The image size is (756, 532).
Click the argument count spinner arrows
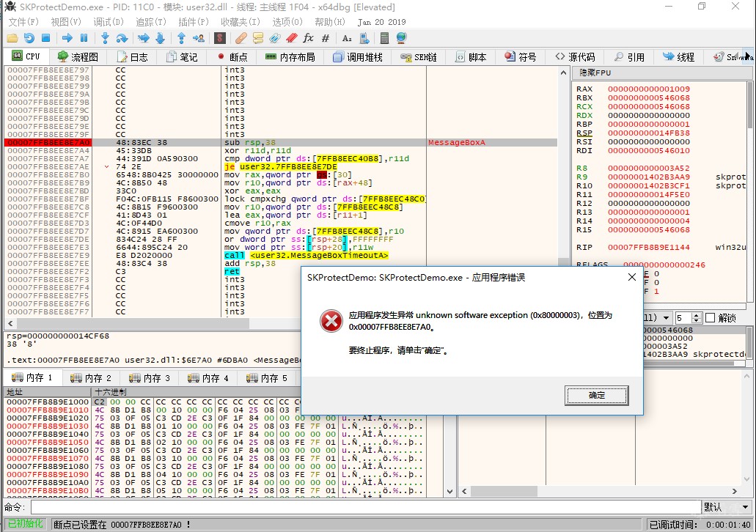[696, 318]
